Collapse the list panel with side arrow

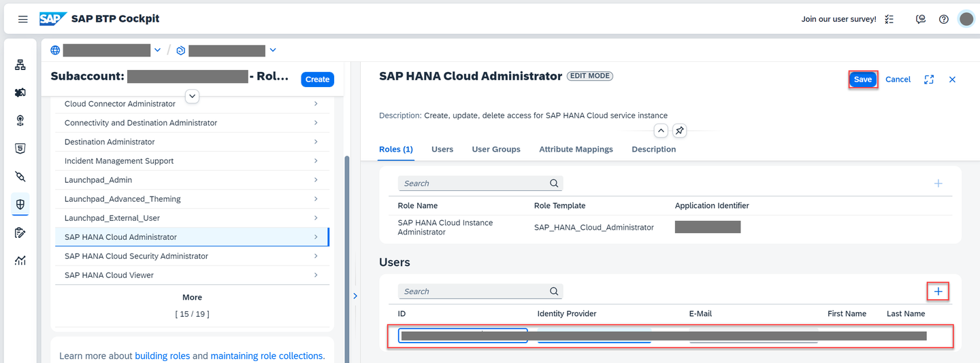(355, 296)
